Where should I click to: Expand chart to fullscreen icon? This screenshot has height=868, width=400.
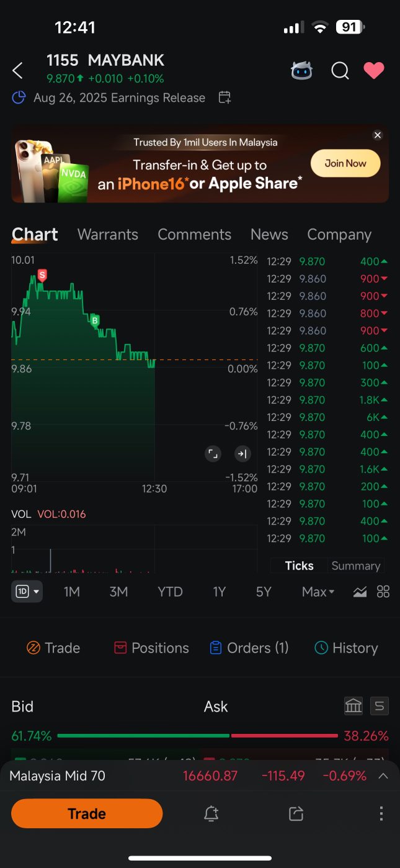coord(213,454)
